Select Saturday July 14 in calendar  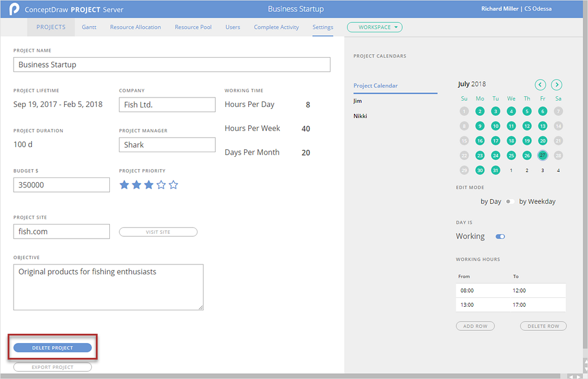pyautogui.click(x=559, y=126)
